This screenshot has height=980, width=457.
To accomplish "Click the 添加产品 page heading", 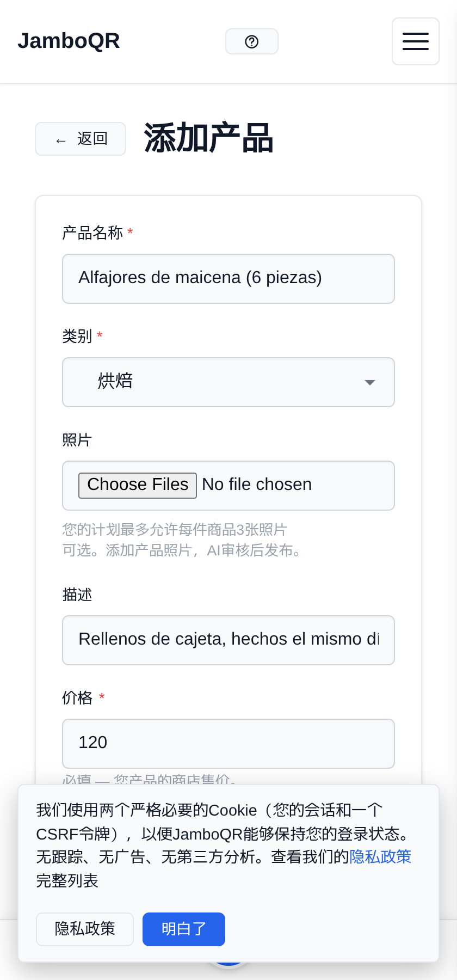I will pos(208,138).
